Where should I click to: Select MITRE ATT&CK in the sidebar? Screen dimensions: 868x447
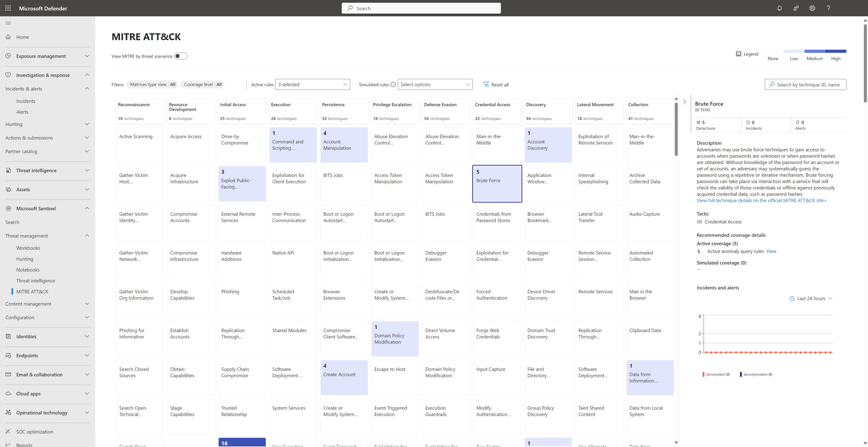(32, 291)
